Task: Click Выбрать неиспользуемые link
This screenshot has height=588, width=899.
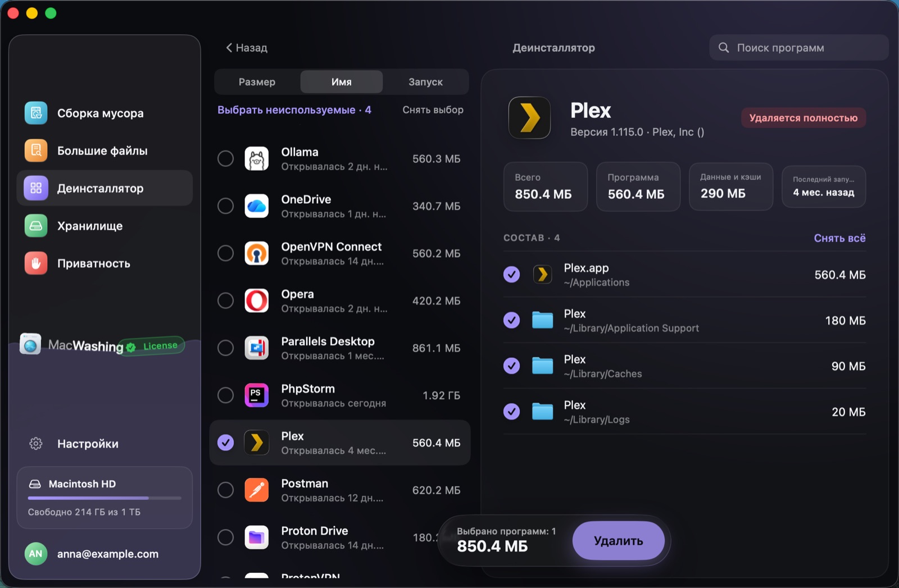Action: [294, 110]
